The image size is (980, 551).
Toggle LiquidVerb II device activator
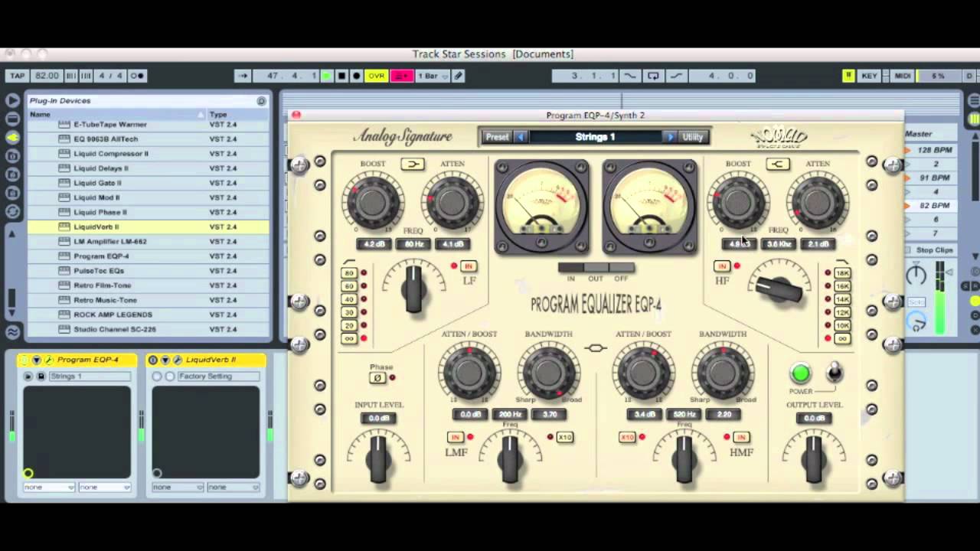click(x=152, y=360)
